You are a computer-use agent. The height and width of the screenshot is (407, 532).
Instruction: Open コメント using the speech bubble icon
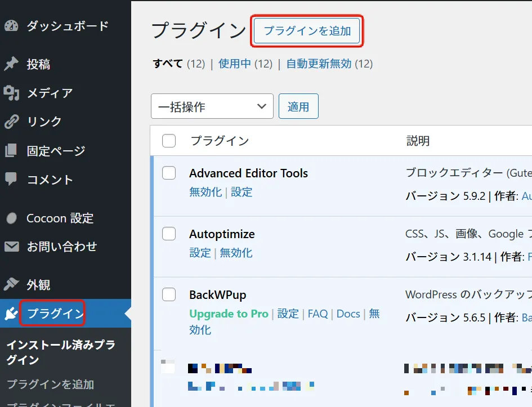12,180
